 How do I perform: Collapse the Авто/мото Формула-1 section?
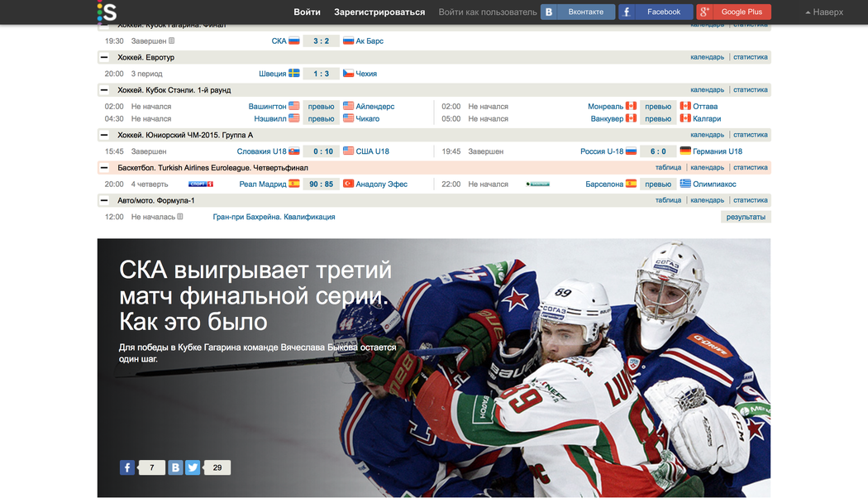(x=104, y=200)
